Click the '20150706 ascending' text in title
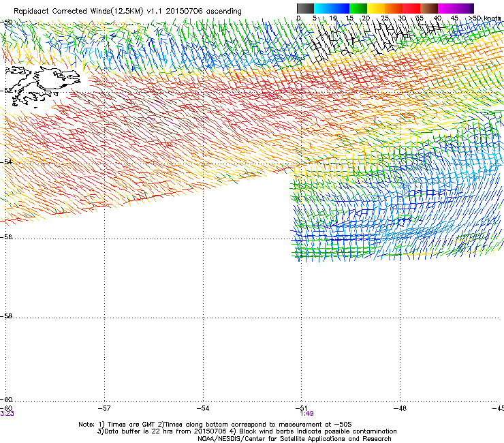This screenshot has width=504, height=443. 204,12
